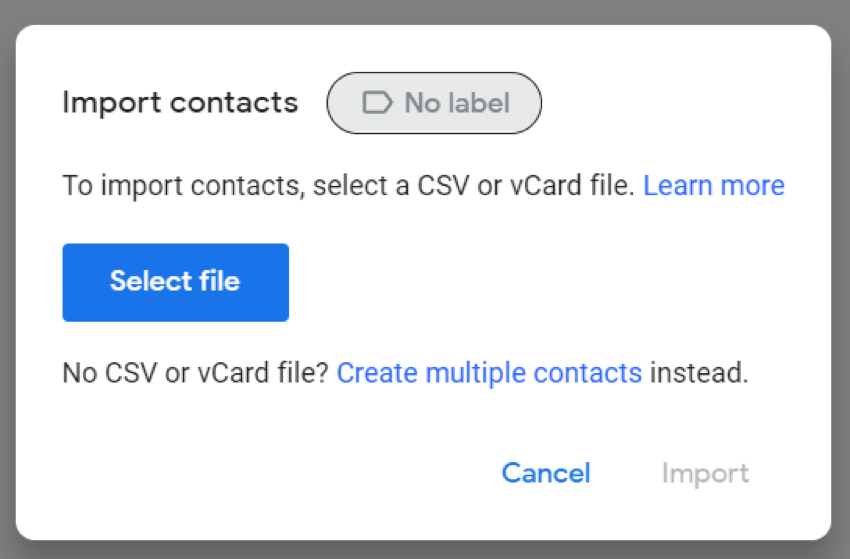The image size is (850, 559).
Task: Click the word 'instead.' after the link
Action: pyautogui.click(x=699, y=374)
